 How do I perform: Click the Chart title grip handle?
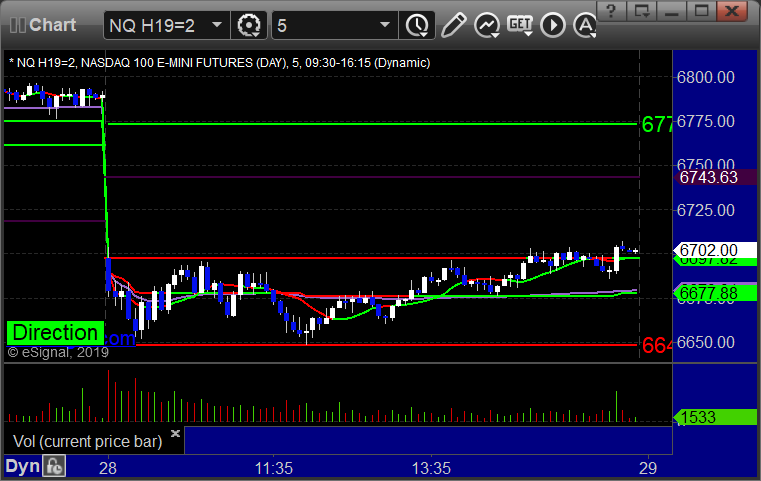click(x=17, y=25)
